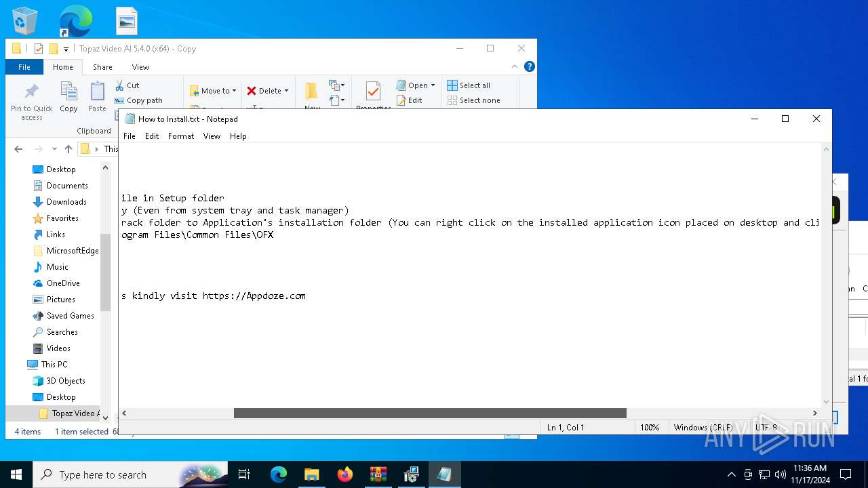
Task: Click Select all in ribbon
Action: coord(469,85)
